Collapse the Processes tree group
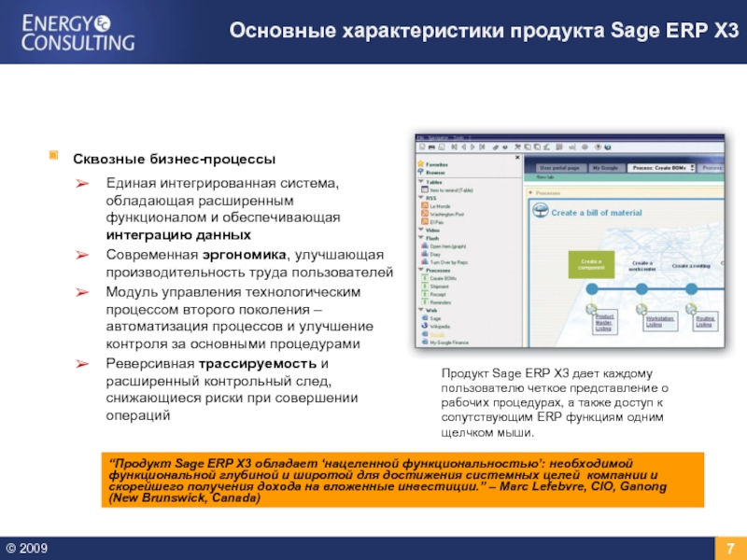Screen dimensions: 747x560 tap(421, 270)
